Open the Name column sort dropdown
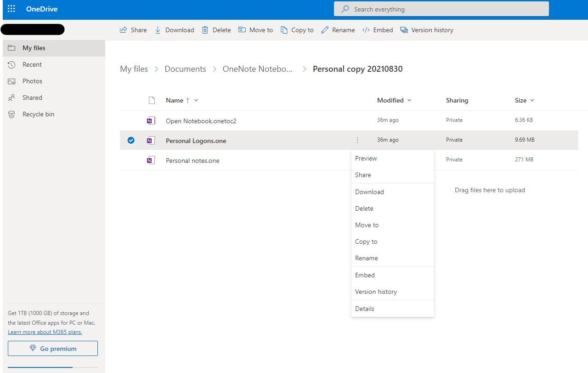The width and height of the screenshot is (588, 373). [x=196, y=100]
